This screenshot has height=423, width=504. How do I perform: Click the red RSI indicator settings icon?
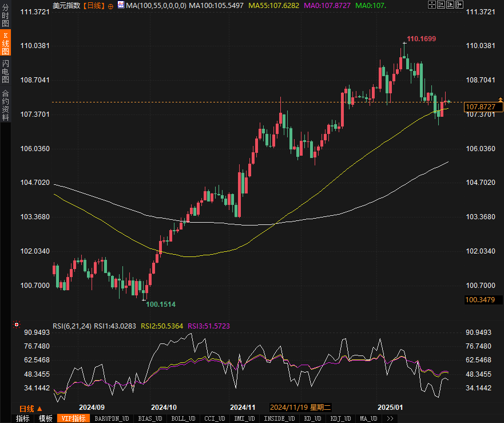(x=16, y=325)
